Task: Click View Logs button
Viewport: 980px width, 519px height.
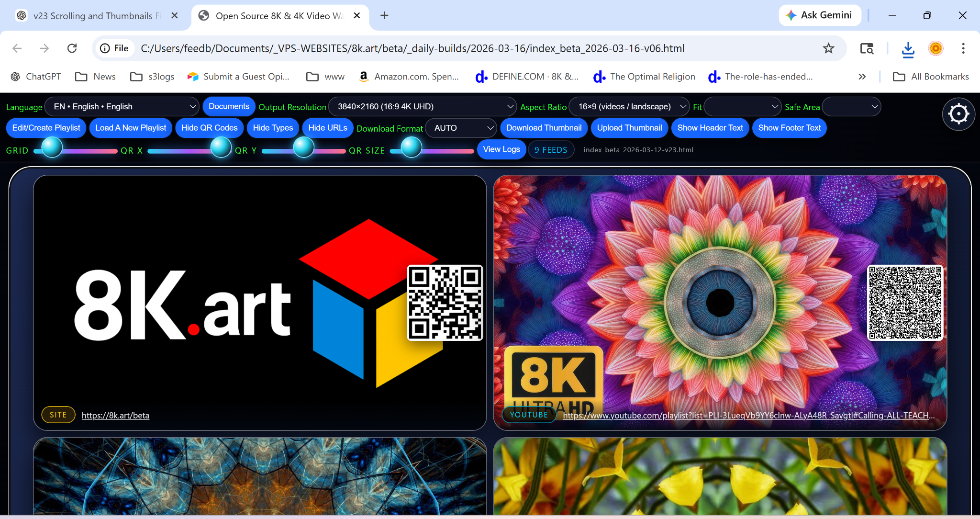Action: coord(501,149)
